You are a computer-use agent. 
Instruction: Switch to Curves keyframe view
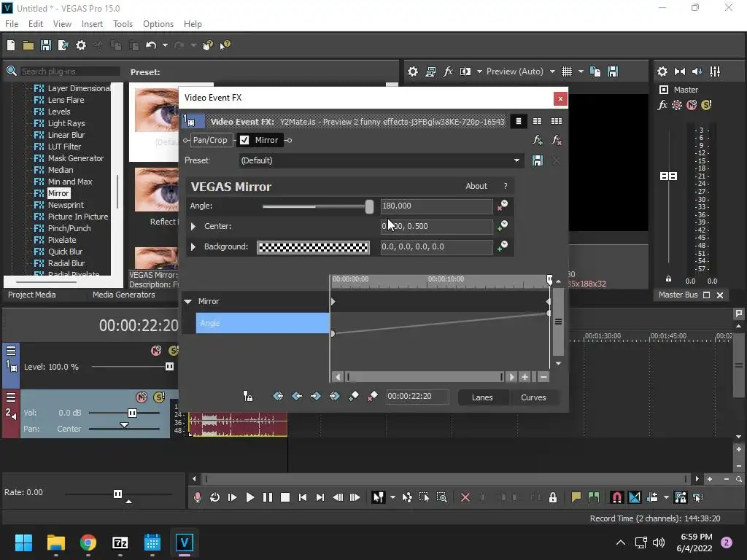[x=533, y=397]
